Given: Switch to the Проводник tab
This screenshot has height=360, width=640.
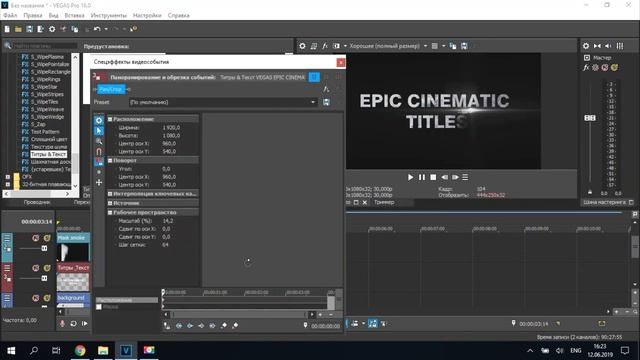Looking at the screenshot, I should click(37, 202).
